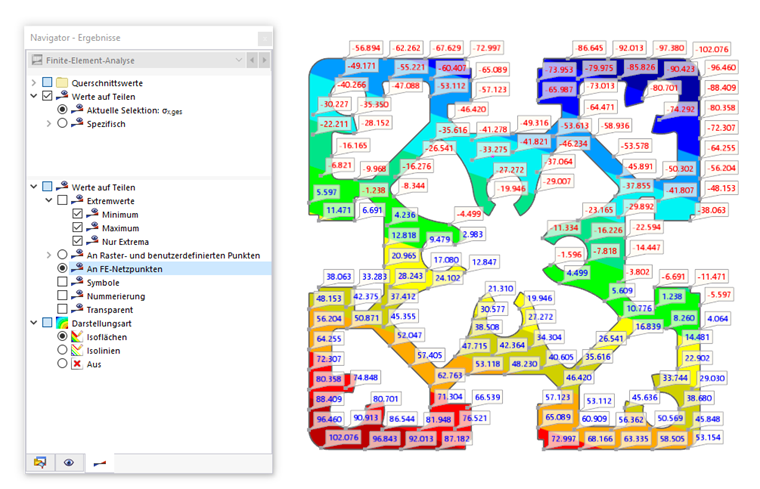Viewport: 760px width, 489px height.
Task: Click the value label 17.080
Action: tap(446, 260)
